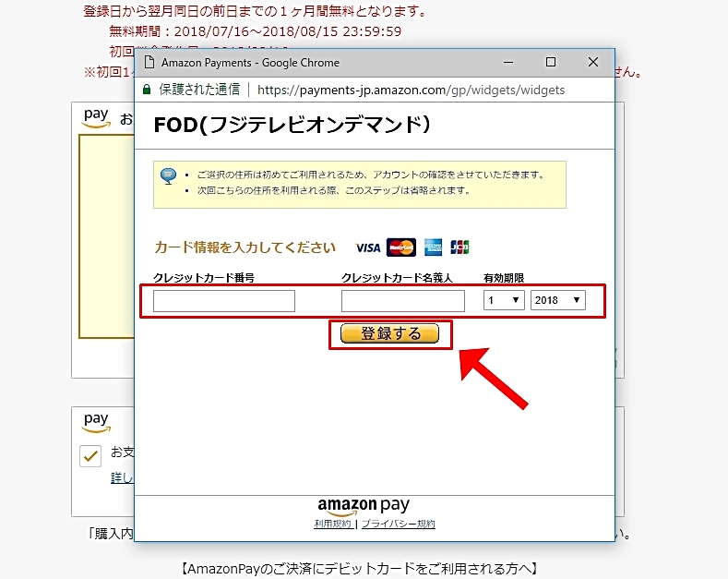This screenshot has height=579, width=728.
Task: Maximize the Amazon Payments window
Action: 551,62
